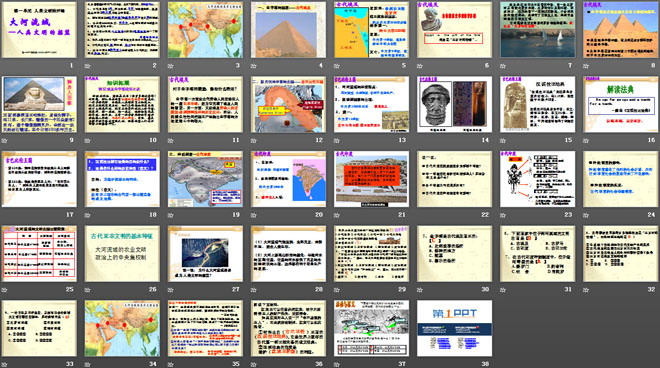The width and height of the screenshot is (660, 368).
Task: Click the animation star icon under slide 28
Action: pos(253,290)
